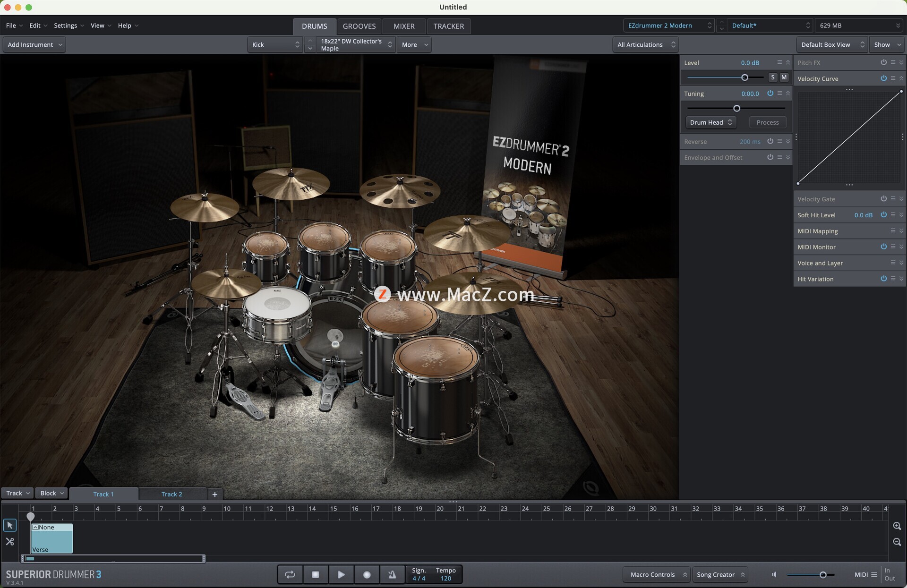Screen dimensions: 907x588
Task: Open the Default Box View dropdown
Action: (x=832, y=44)
